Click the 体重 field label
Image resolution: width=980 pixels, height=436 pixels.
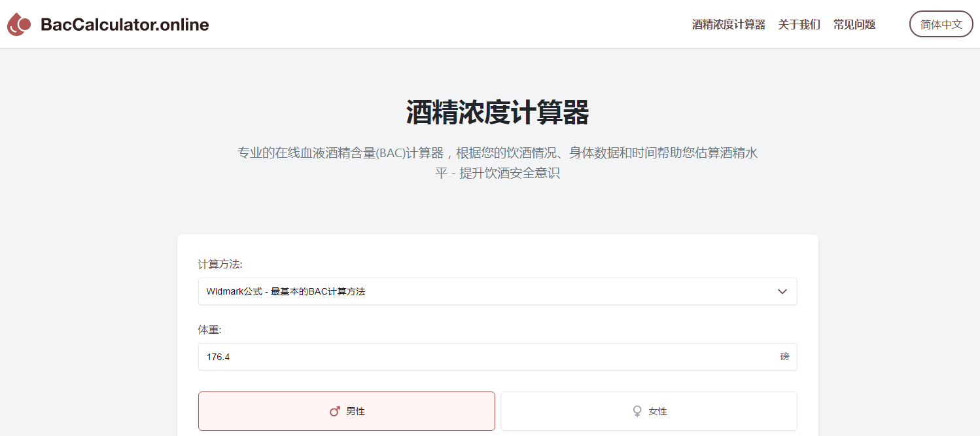coord(210,330)
